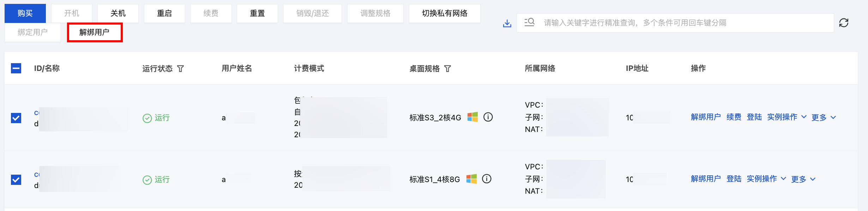
Task: Click the 切换私有网络 toolbar button
Action: tap(444, 13)
